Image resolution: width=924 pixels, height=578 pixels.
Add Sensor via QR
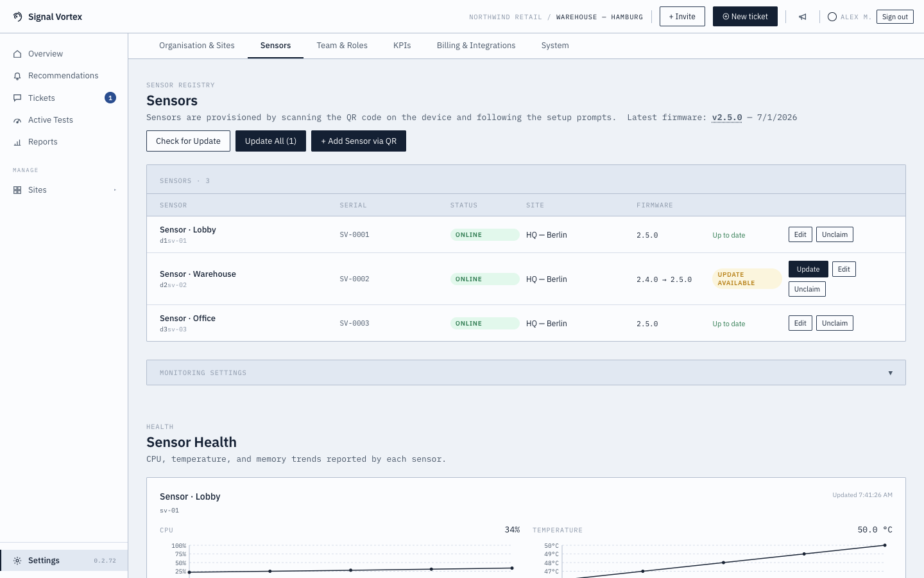point(359,141)
